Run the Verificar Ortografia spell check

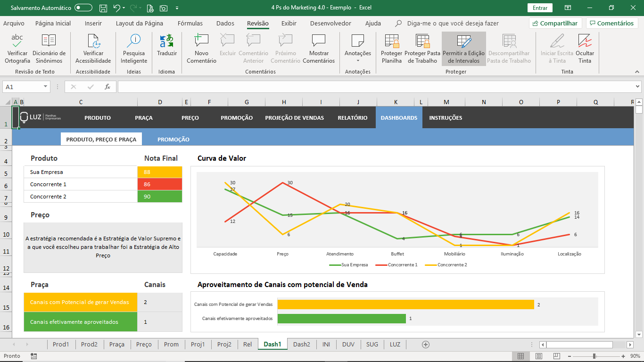coord(17,49)
